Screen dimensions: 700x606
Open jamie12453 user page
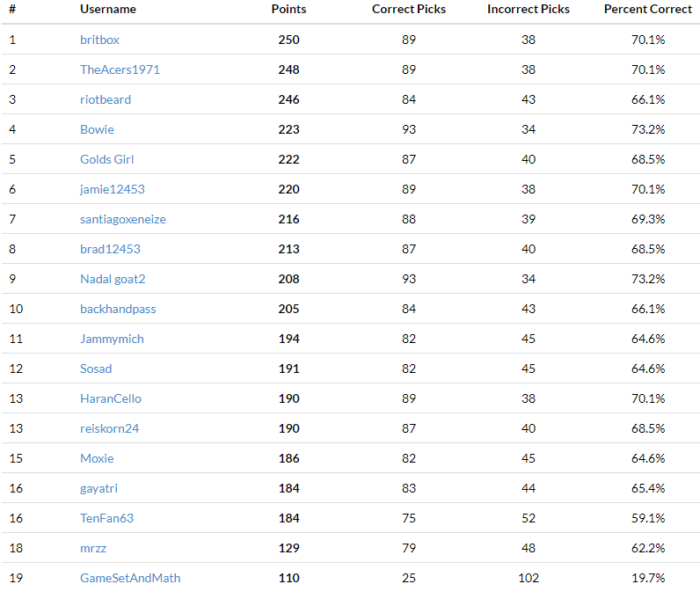tap(112, 189)
